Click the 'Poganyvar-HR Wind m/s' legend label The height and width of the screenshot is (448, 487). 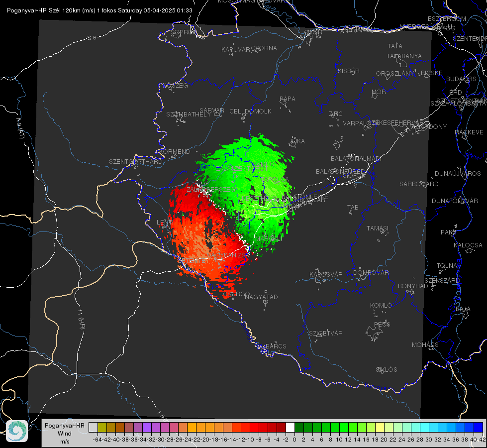click(65, 434)
